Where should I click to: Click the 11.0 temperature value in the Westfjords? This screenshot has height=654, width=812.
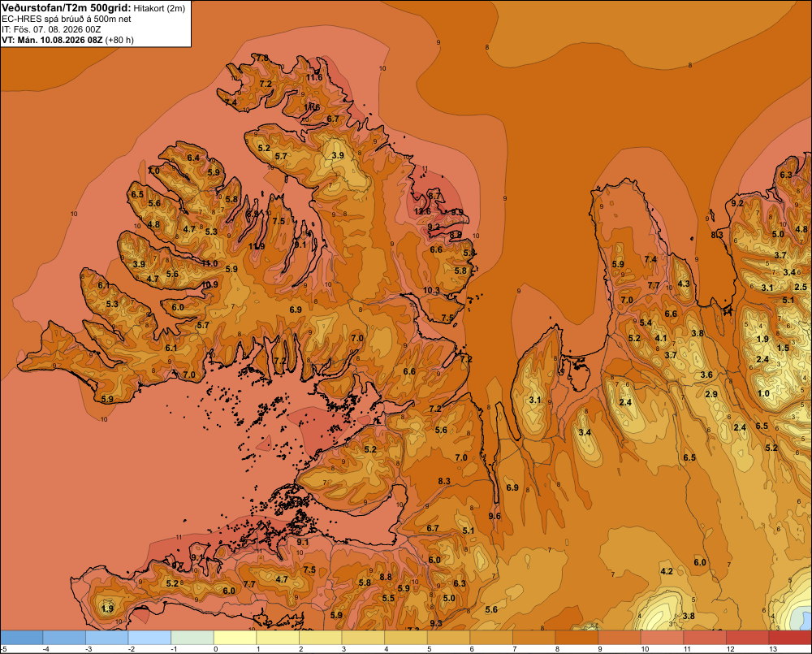point(209,263)
